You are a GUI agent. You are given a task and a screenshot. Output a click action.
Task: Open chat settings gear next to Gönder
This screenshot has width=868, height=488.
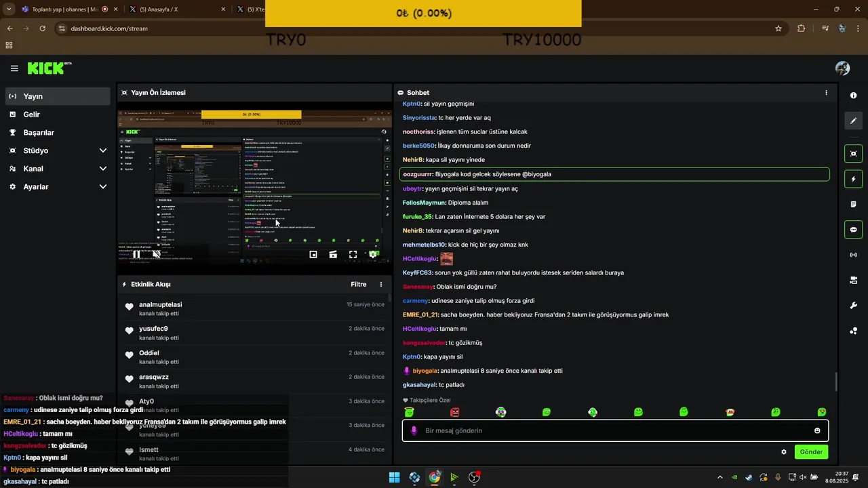[x=784, y=452]
